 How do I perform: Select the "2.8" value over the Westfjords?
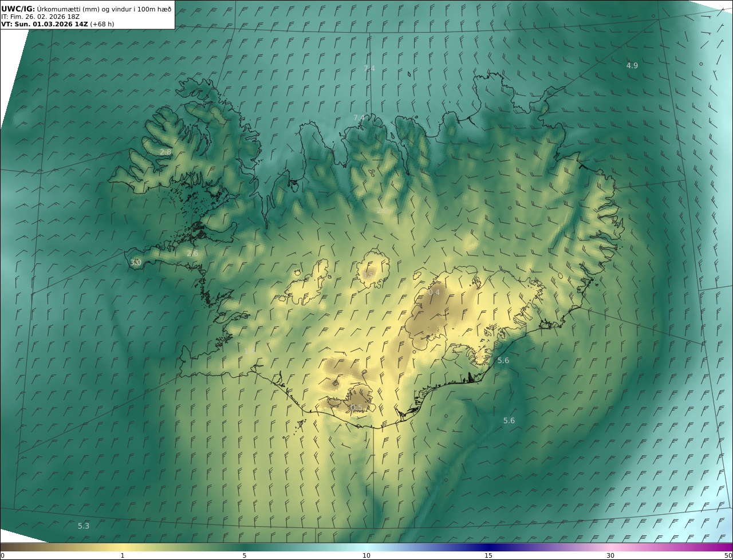pos(165,152)
